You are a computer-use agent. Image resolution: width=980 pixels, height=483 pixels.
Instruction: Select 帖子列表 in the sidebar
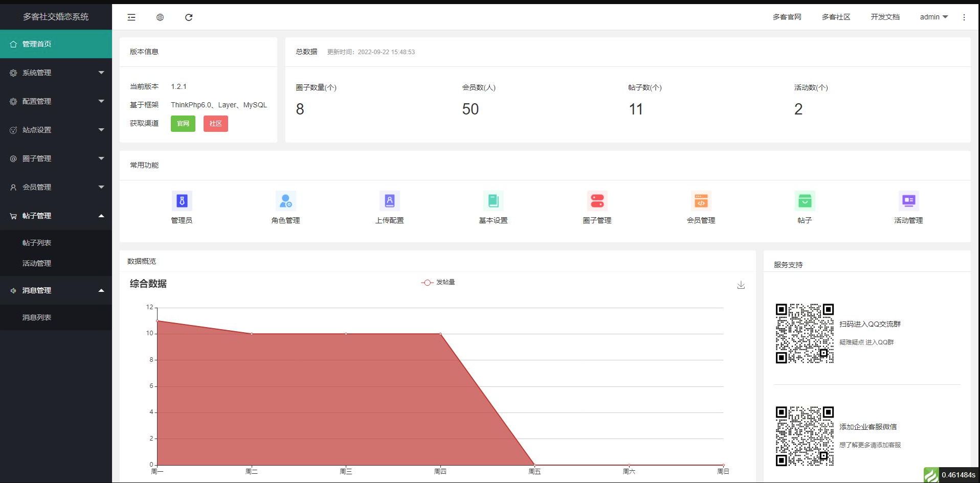pos(37,243)
